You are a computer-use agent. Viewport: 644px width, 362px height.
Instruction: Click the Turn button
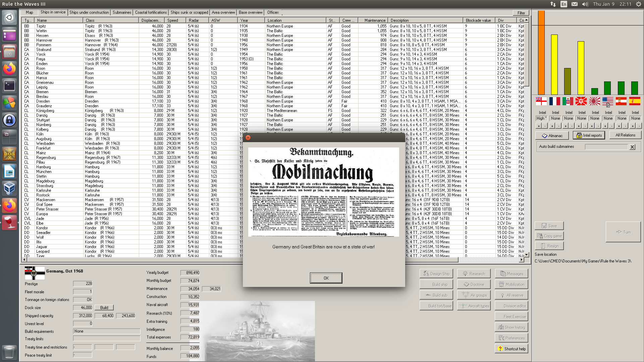pyautogui.click(x=623, y=232)
